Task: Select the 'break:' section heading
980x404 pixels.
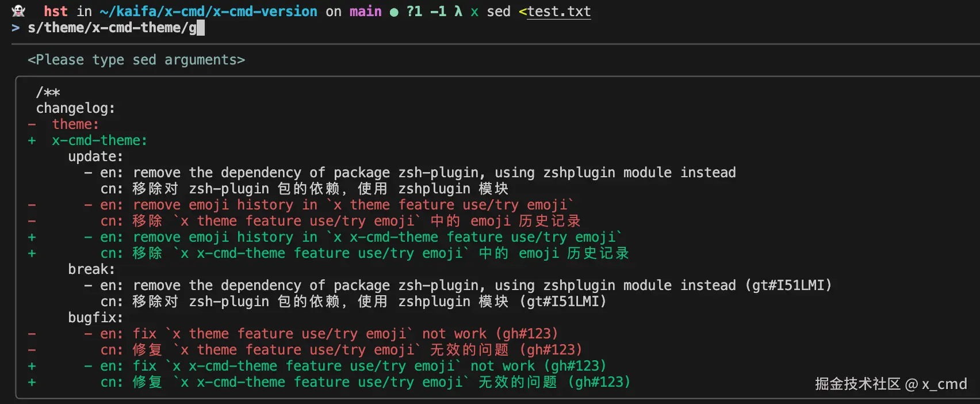Action: [91, 269]
